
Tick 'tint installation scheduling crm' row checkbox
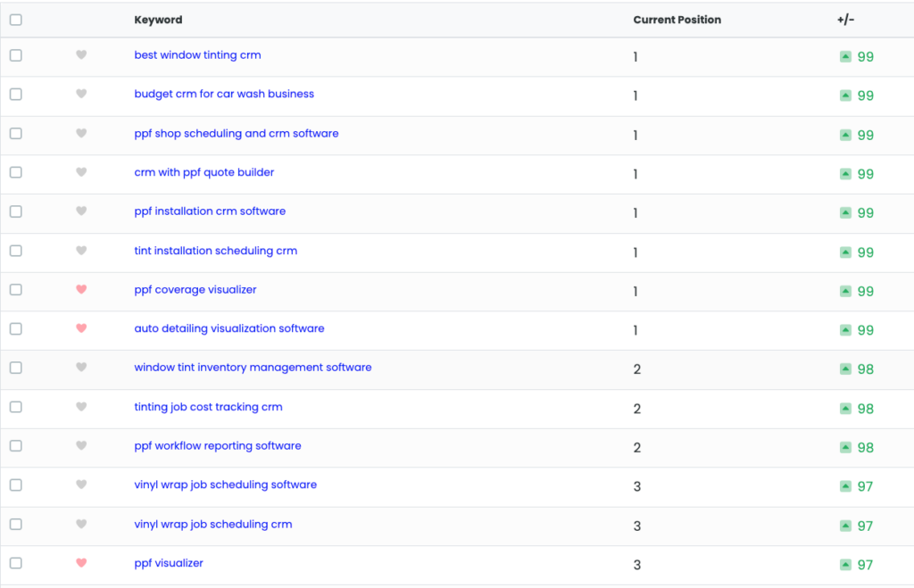[16, 251]
